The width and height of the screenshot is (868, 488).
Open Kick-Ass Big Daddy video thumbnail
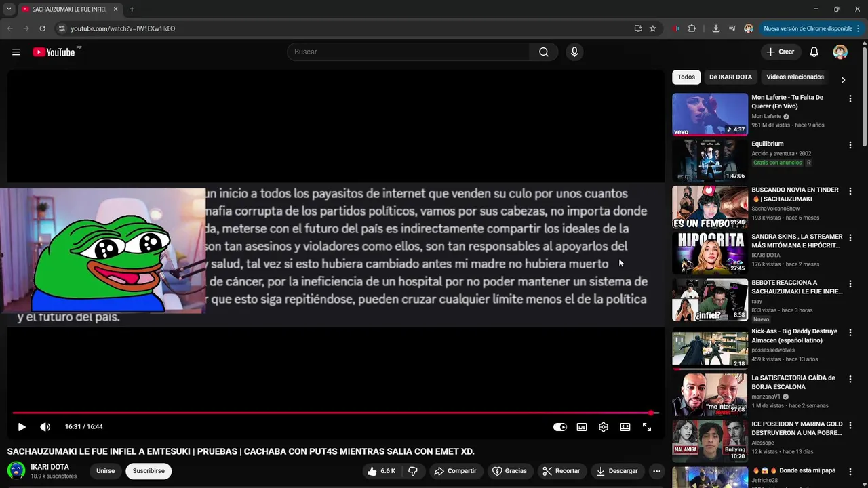coord(710,348)
